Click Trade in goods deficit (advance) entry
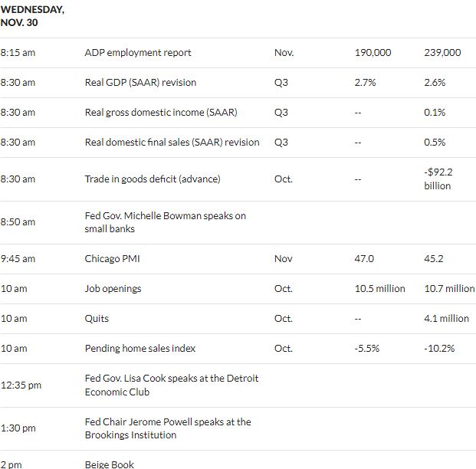 153,179
